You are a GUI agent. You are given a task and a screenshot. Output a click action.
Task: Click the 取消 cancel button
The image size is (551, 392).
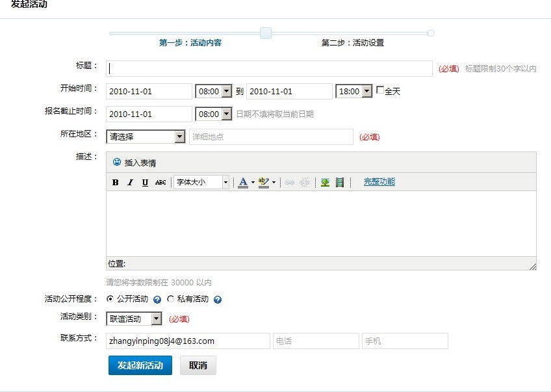pos(198,365)
